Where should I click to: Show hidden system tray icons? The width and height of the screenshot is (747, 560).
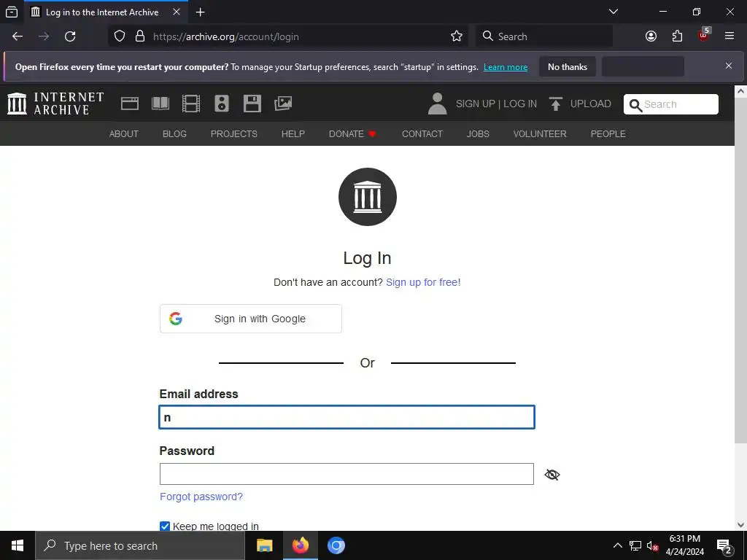(x=617, y=545)
